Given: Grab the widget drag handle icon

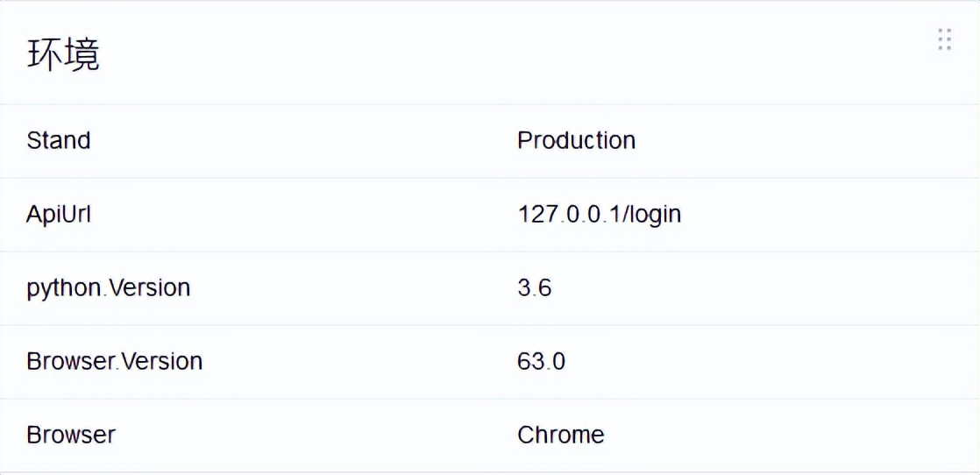Looking at the screenshot, I should click(x=944, y=39).
